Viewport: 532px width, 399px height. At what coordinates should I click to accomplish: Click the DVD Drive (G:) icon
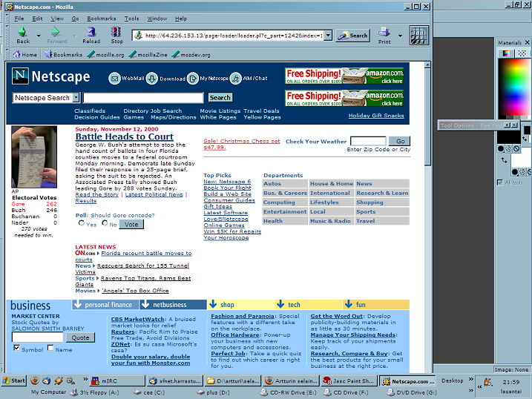pyautogui.click(x=391, y=392)
